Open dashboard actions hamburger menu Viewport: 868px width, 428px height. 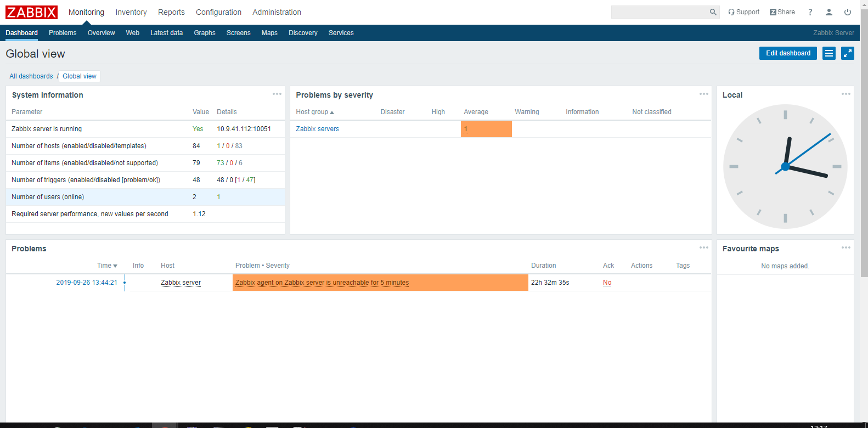tap(829, 53)
